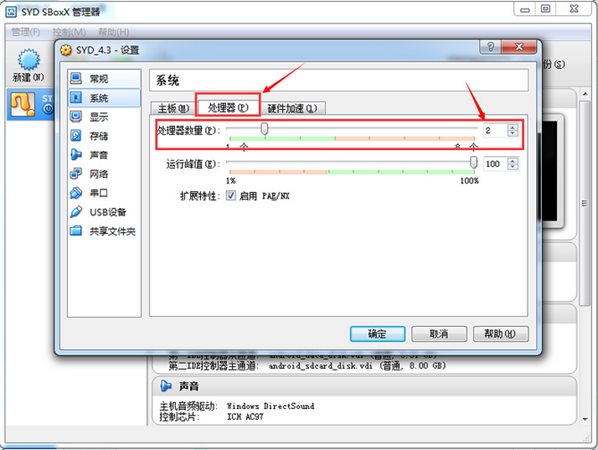The width and height of the screenshot is (598, 450).
Task: Select the virtual machine icon in manager list
Action: pos(23,104)
